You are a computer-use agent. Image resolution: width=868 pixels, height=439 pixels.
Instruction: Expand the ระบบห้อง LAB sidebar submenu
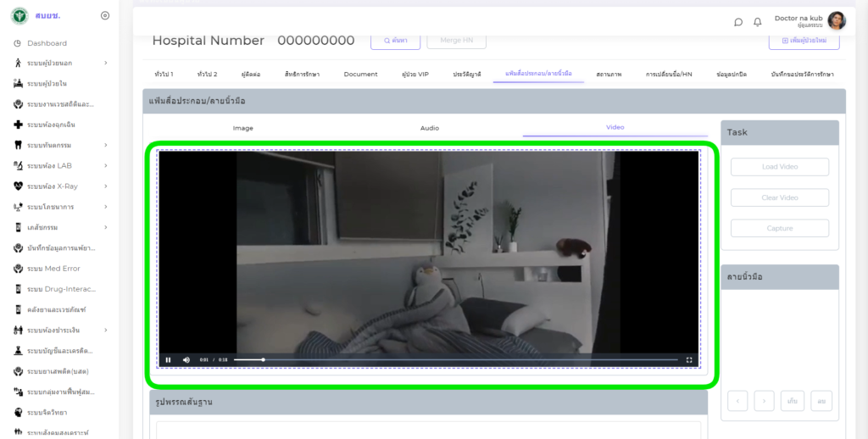105,166
